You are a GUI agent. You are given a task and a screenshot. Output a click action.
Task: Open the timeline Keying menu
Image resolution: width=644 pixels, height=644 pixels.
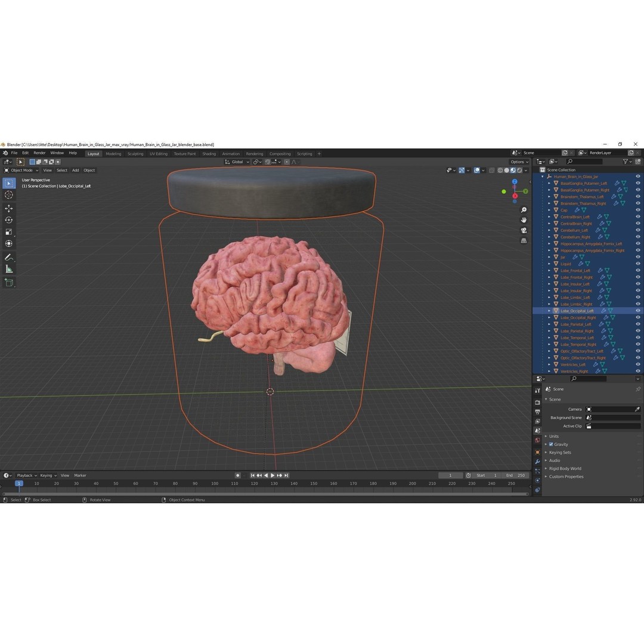tap(48, 475)
